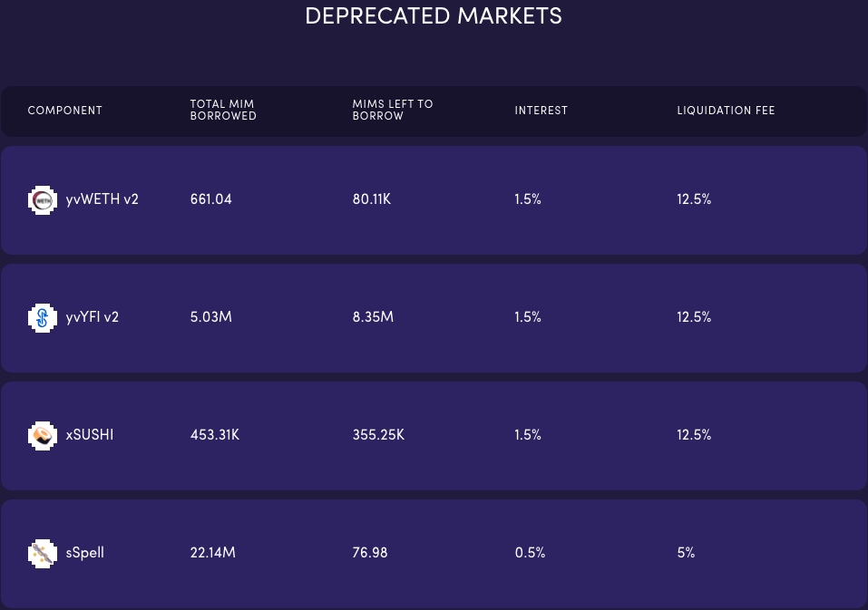868x610 pixels.
Task: Click the Component column header
Action: click(65, 111)
